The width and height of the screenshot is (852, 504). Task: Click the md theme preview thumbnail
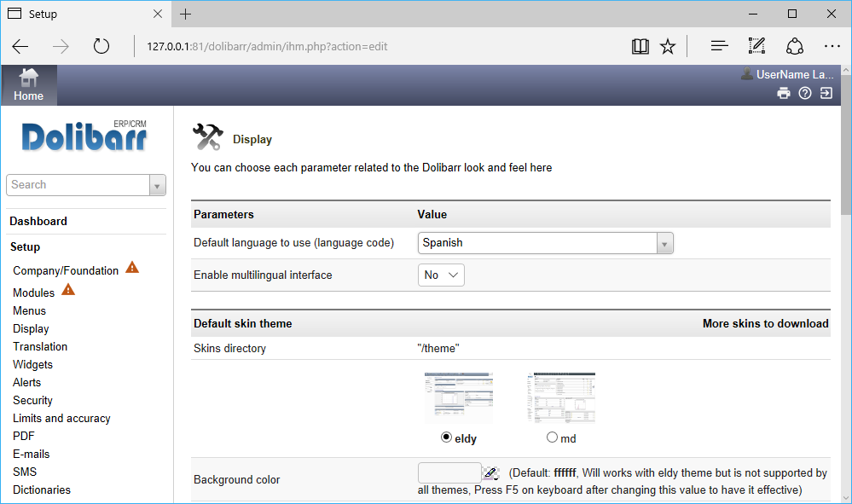coord(561,397)
